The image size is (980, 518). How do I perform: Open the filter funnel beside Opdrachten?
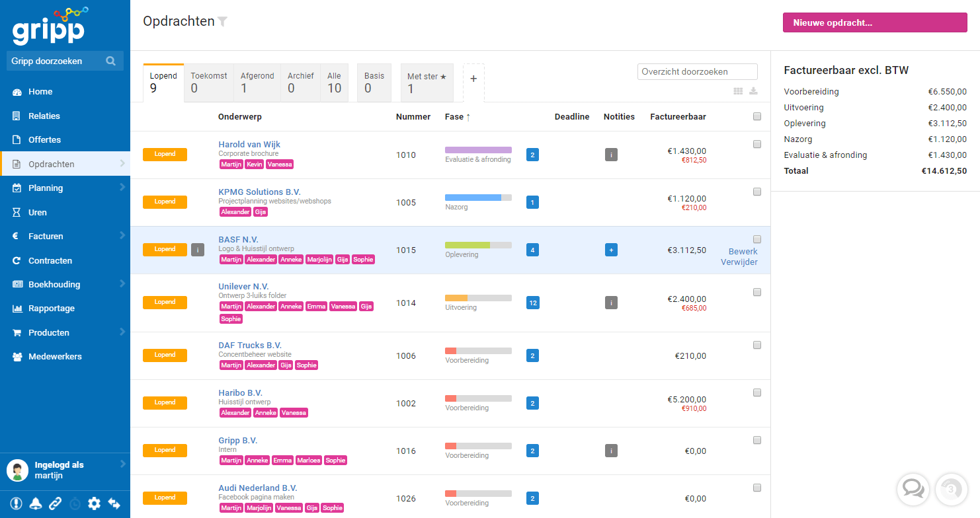(x=223, y=22)
